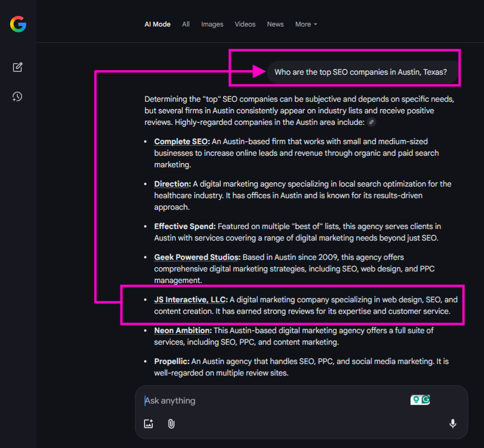The image size is (484, 448).
Task: Start voice input with microphone
Action: click(x=453, y=424)
